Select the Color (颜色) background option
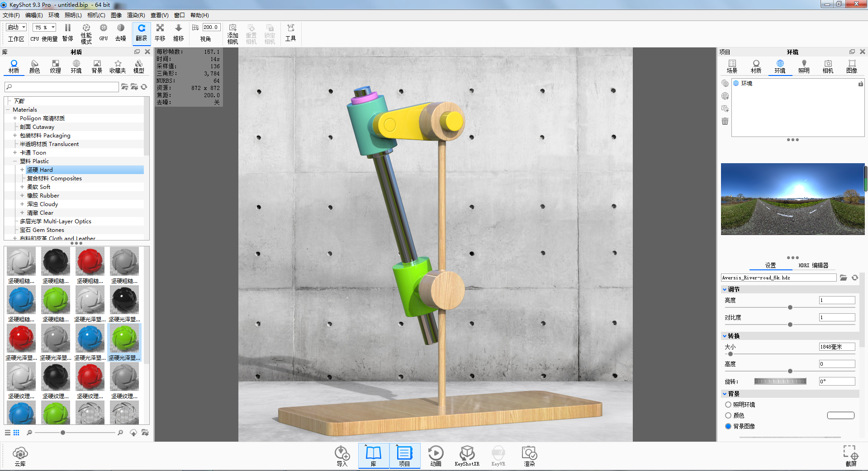This screenshot has width=868, height=471. tap(728, 415)
